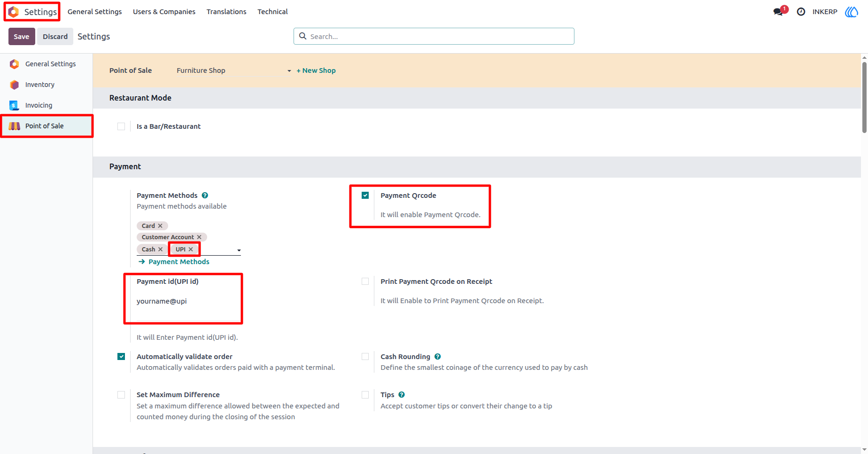Open the activities clock icon
The height and width of the screenshot is (454, 868).
pyautogui.click(x=801, y=12)
